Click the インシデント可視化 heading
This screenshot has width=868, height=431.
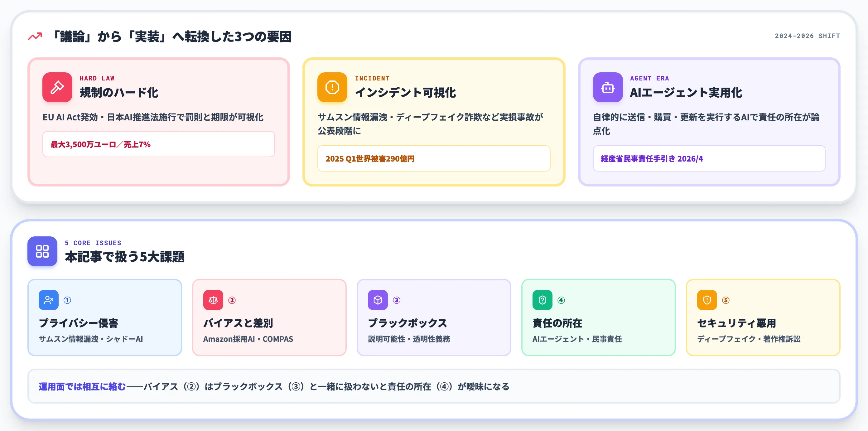405,92
